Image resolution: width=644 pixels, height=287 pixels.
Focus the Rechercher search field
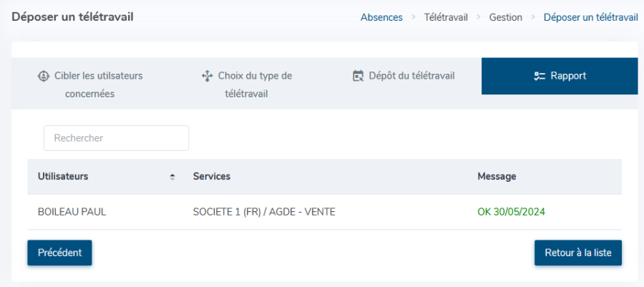coord(116,138)
